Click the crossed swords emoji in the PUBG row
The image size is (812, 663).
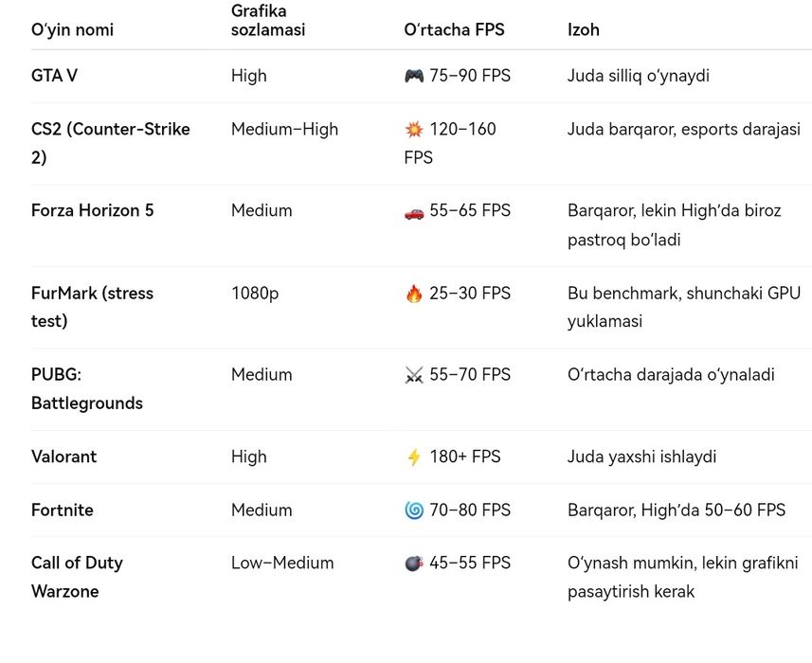[x=414, y=375]
